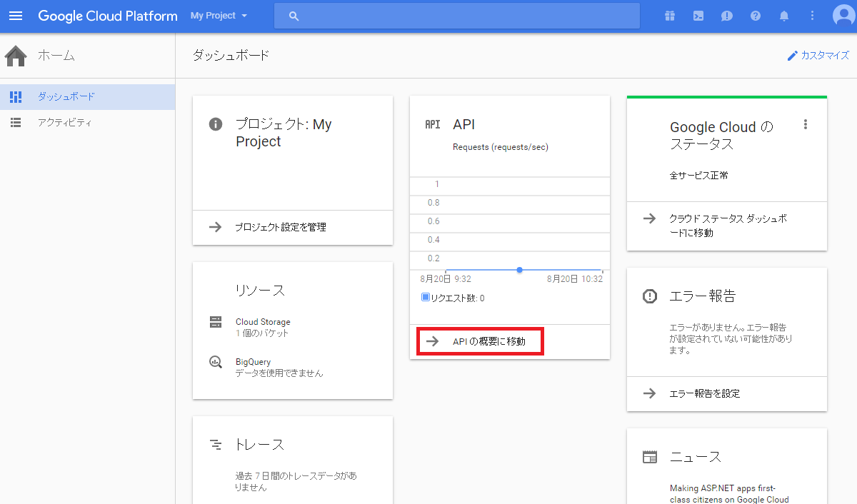Click the gift free trial icon
Viewport: 857px width, 504px height.
coord(669,16)
